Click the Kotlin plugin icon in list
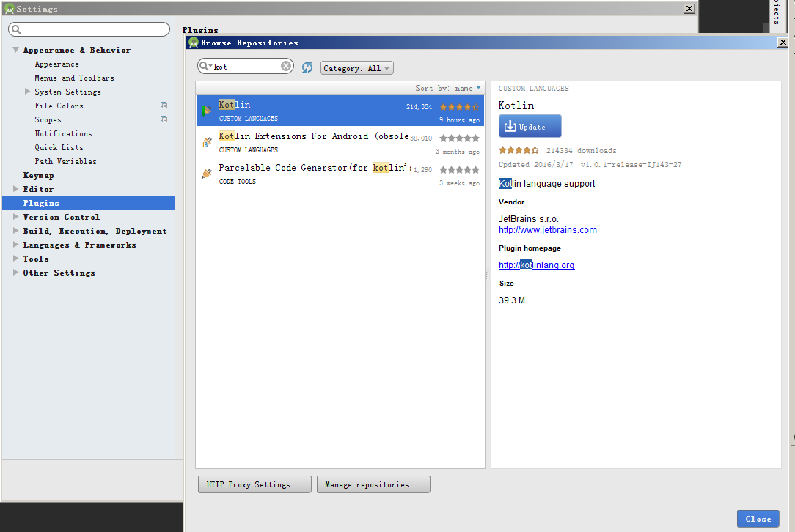 click(x=206, y=111)
